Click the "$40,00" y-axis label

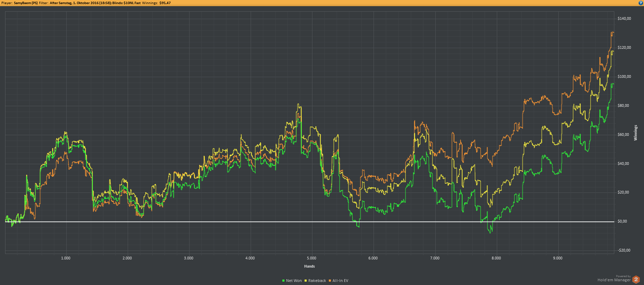(x=623, y=163)
